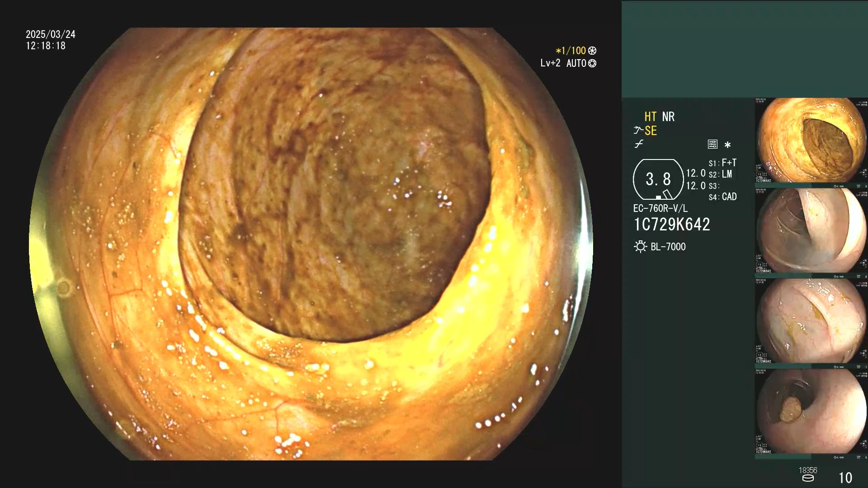This screenshot has height=488, width=868.
Task: Click the image settings sliders icon
Action: click(x=712, y=145)
